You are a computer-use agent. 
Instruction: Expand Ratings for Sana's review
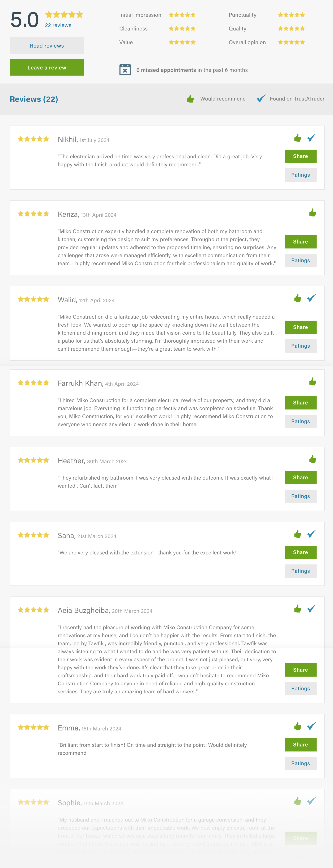300,571
